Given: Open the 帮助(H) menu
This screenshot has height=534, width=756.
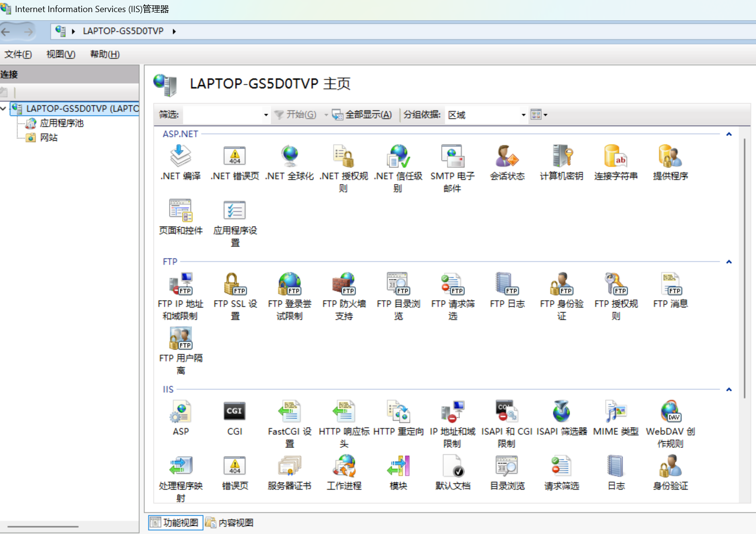Looking at the screenshot, I should (105, 54).
